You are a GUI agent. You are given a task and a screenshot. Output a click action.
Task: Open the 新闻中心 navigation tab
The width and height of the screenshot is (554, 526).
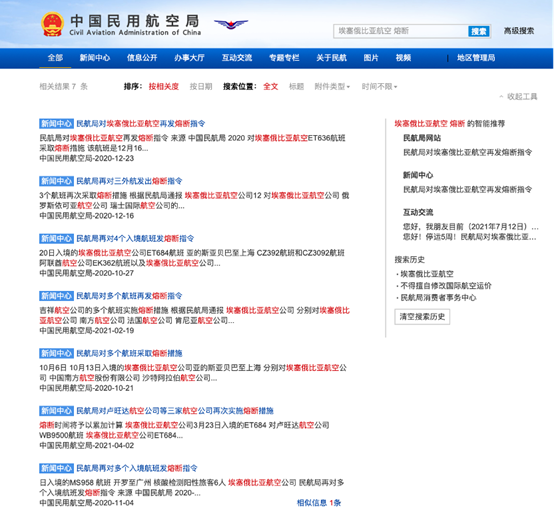point(95,58)
